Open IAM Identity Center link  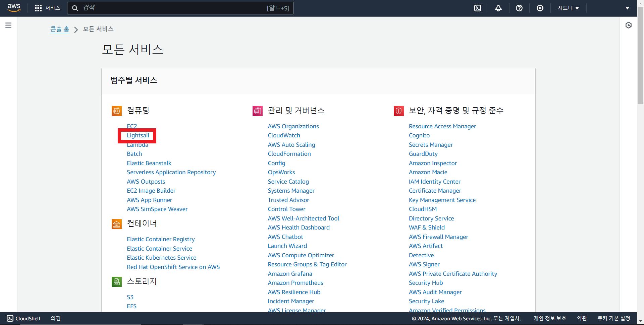(x=434, y=182)
